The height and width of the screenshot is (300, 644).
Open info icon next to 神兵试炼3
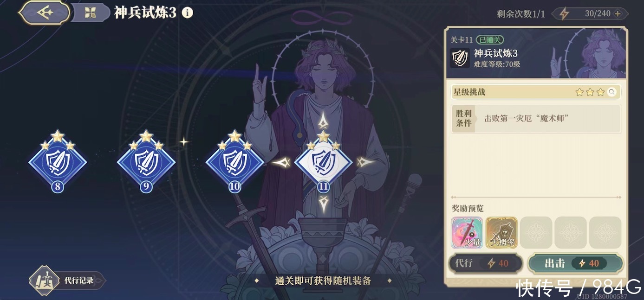tap(187, 13)
